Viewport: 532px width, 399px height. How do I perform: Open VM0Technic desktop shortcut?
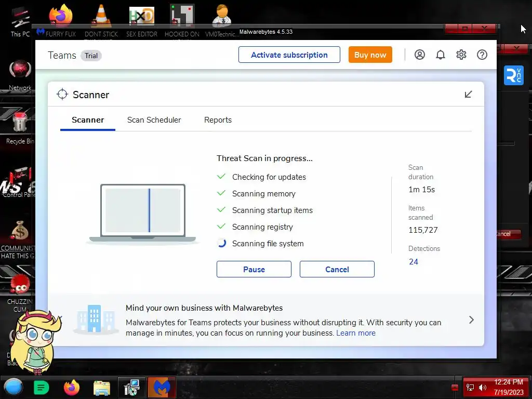[x=222, y=21]
